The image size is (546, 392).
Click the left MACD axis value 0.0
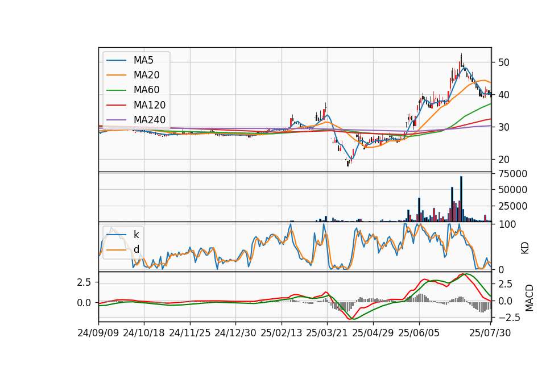coord(84,303)
